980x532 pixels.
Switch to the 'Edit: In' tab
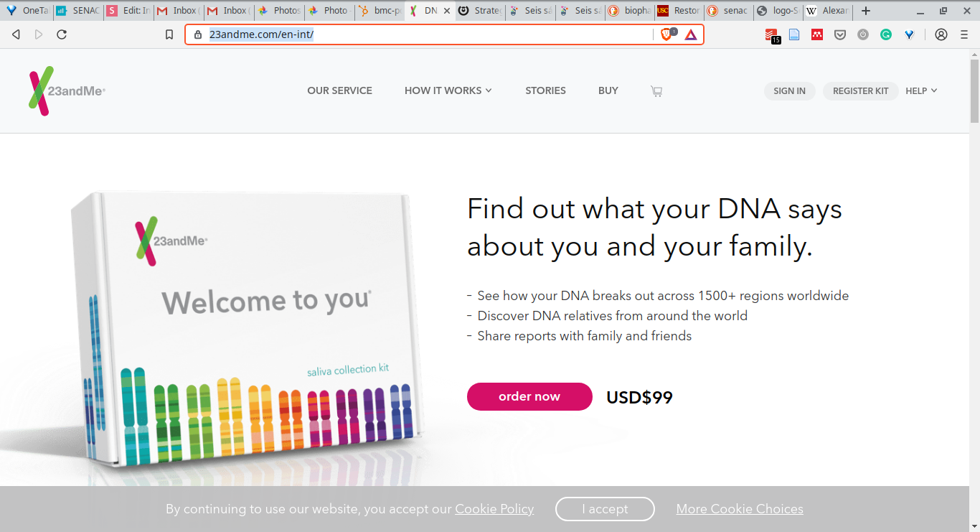click(x=128, y=11)
